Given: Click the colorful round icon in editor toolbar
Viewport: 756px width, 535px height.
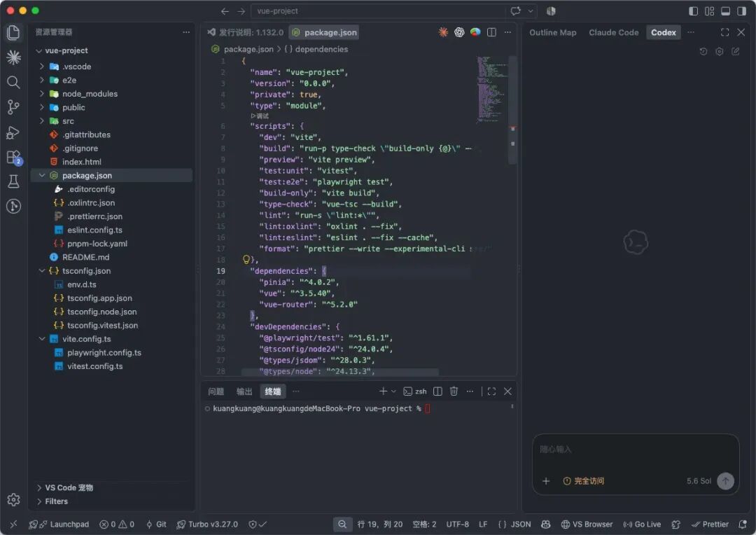Looking at the screenshot, I should 475,32.
